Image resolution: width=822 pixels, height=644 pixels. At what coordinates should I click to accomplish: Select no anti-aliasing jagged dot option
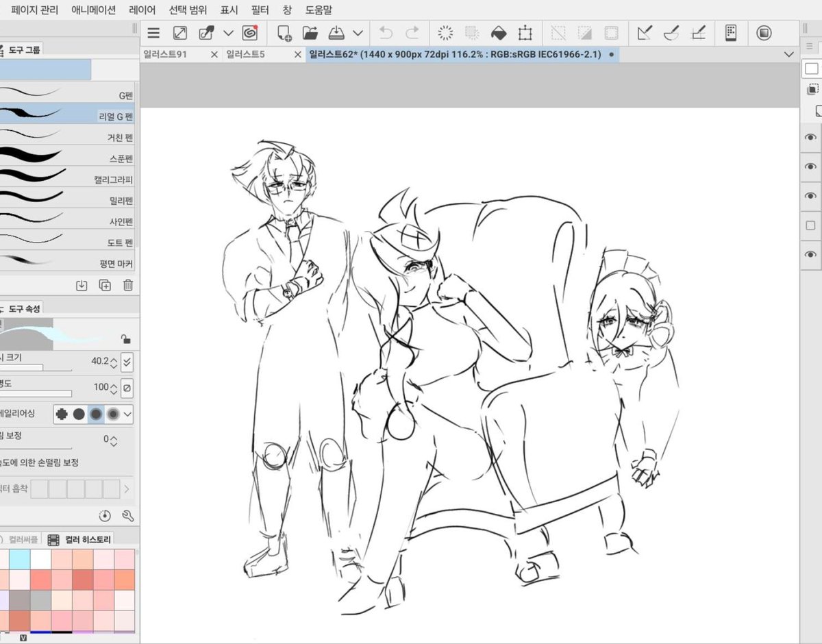click(62, 414)
